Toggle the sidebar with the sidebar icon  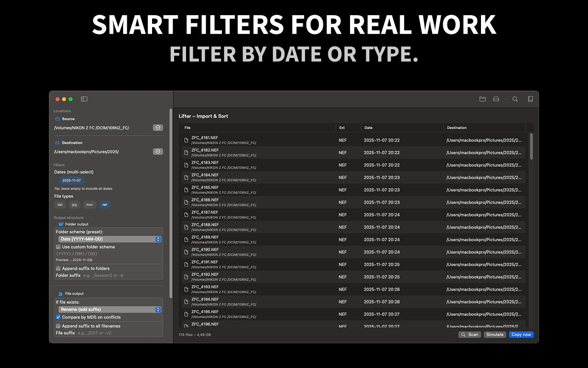[x=83, y=99]
